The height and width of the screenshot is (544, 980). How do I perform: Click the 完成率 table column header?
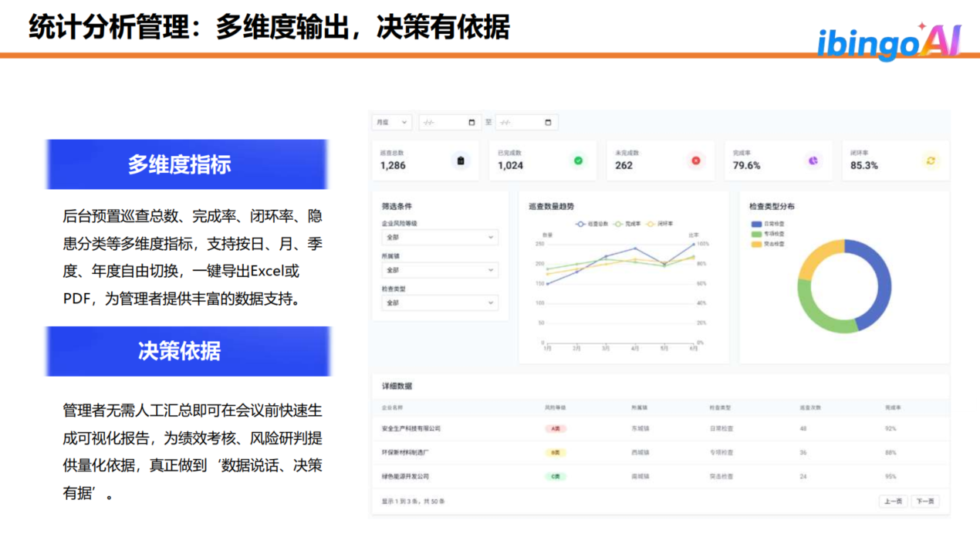point(894,407)
